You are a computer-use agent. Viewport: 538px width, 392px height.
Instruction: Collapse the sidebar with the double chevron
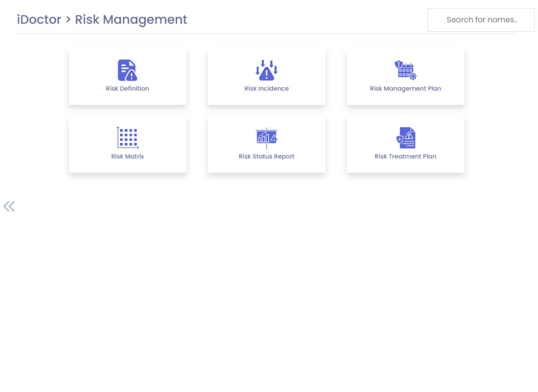(9, 206)
